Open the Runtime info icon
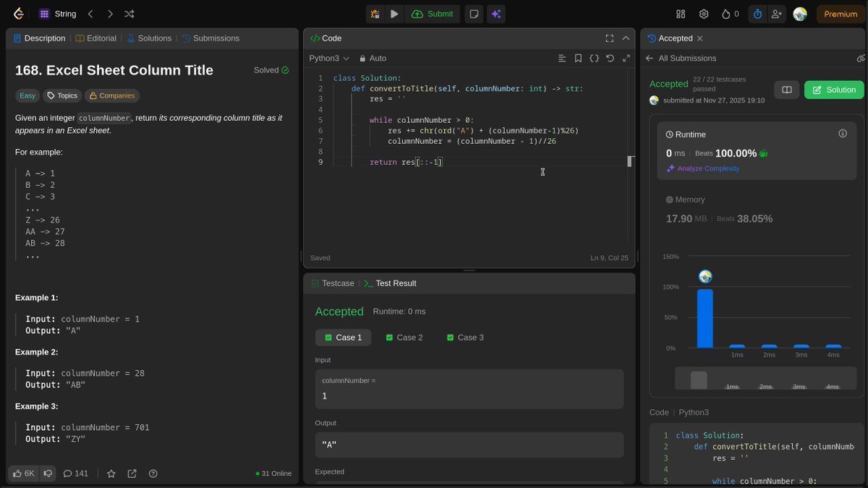 point(842,134)
